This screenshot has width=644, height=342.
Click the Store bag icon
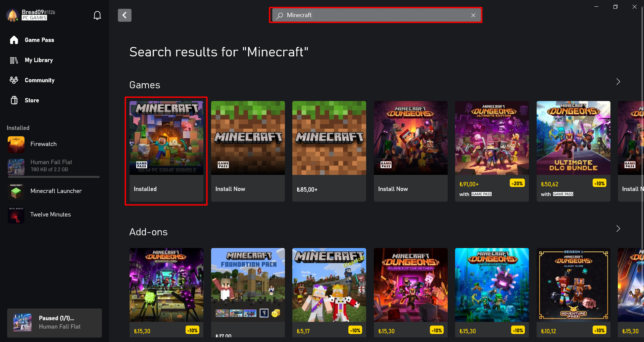tap(14, 100)
